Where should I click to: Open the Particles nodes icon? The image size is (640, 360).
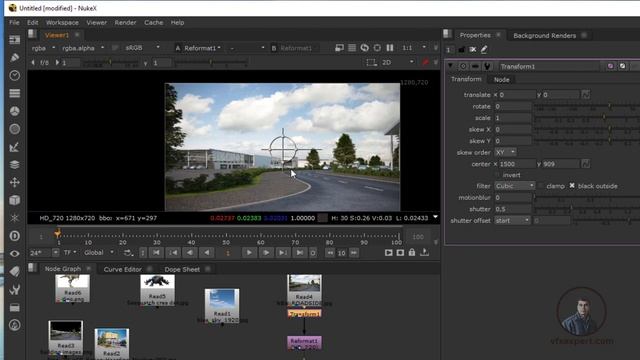coord(15,218)
